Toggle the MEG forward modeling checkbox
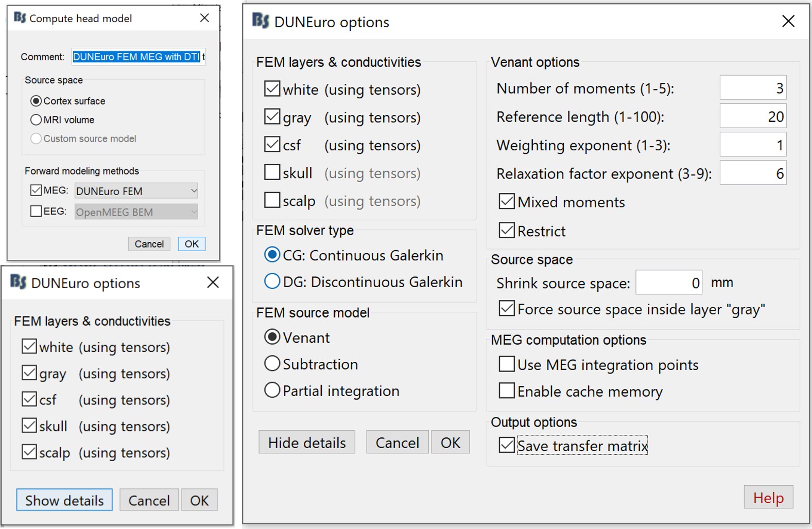 coord(36,190)
